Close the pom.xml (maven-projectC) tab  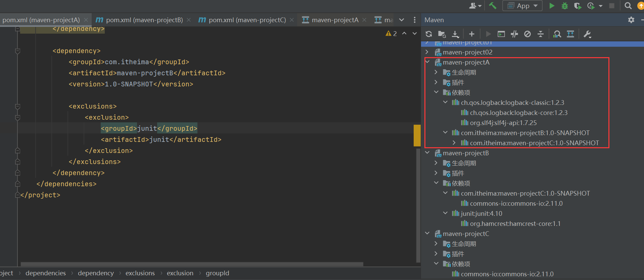(292, 20)
